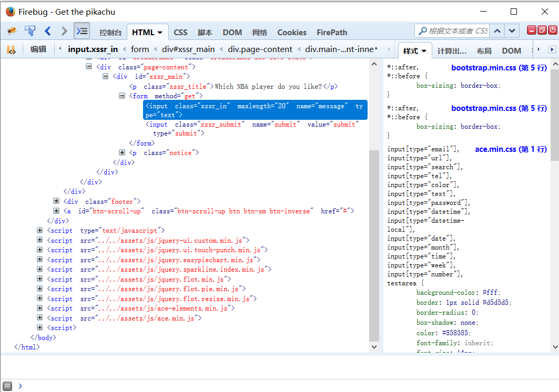
Task: Click the search box for text or CSS
Action: (452, 31)
